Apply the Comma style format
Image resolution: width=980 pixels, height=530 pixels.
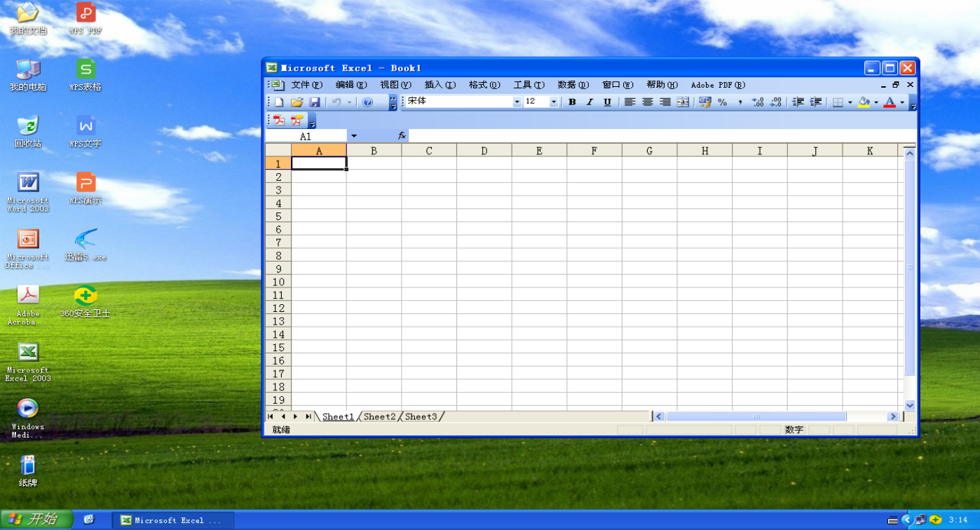[740, 102]
